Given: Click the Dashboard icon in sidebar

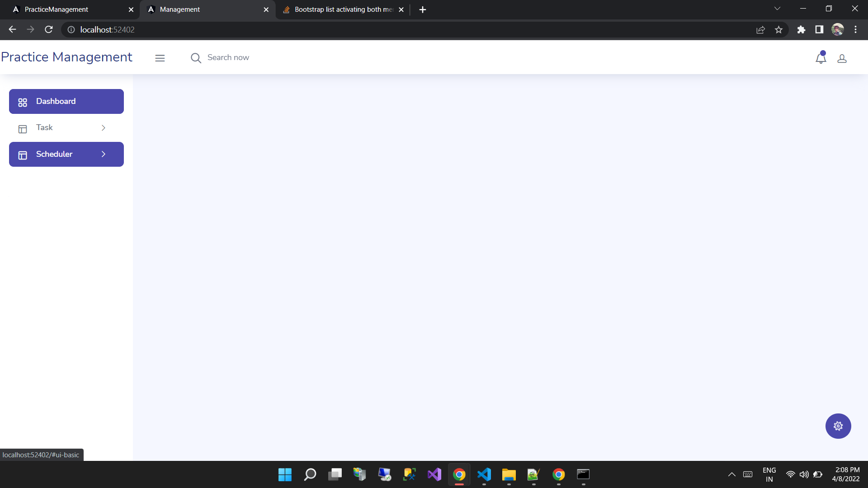Looking at the screenshot, I should [x=23, y=102].
